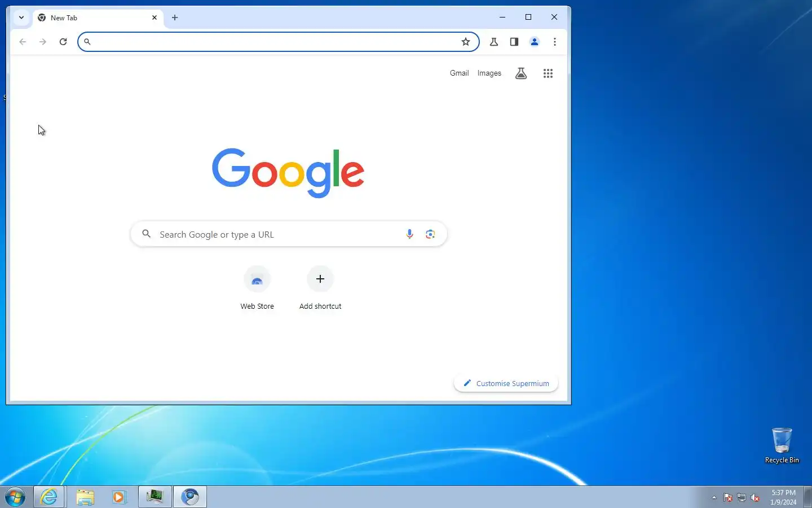The width and height of the screenshot is (812, 508).
Task: Open Windows Explorer folder on taskbar
Action: (x=85, y=497)
